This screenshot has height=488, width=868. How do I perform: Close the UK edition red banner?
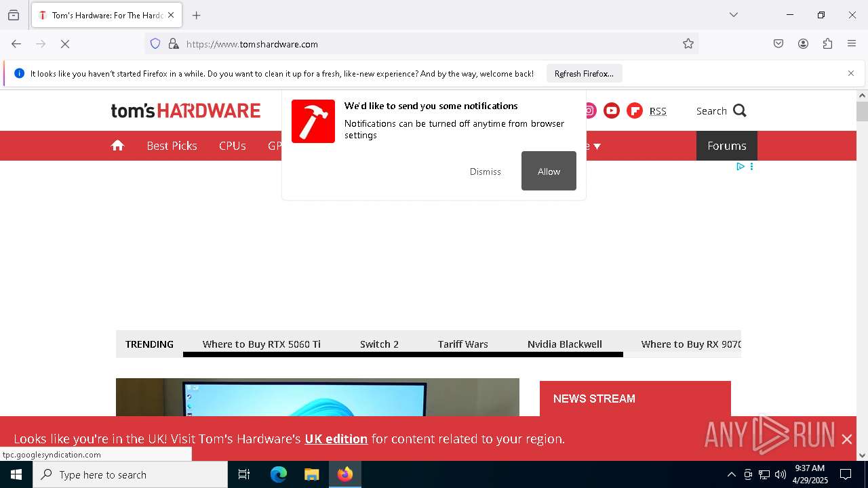click(847, 439)
